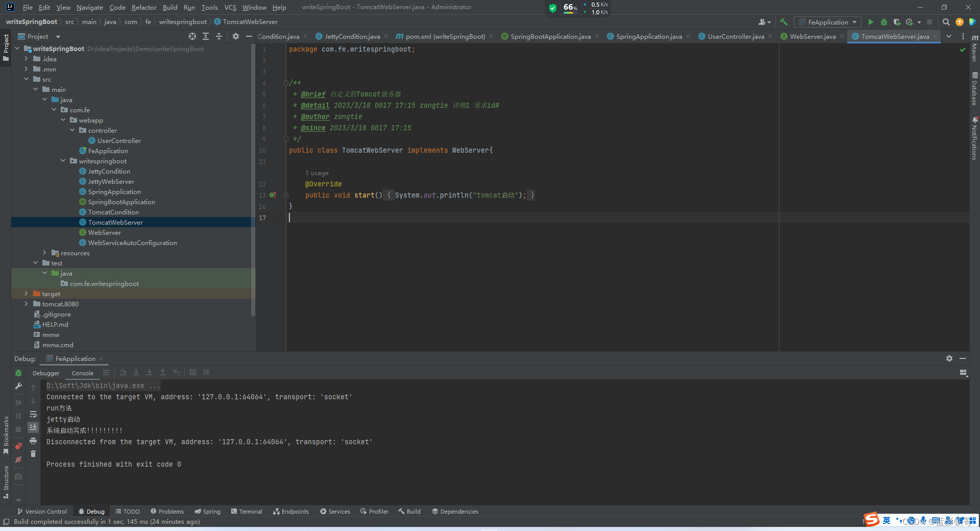Expand the target folder
This screenshot has height=531, width=980.
coord(27,294)
